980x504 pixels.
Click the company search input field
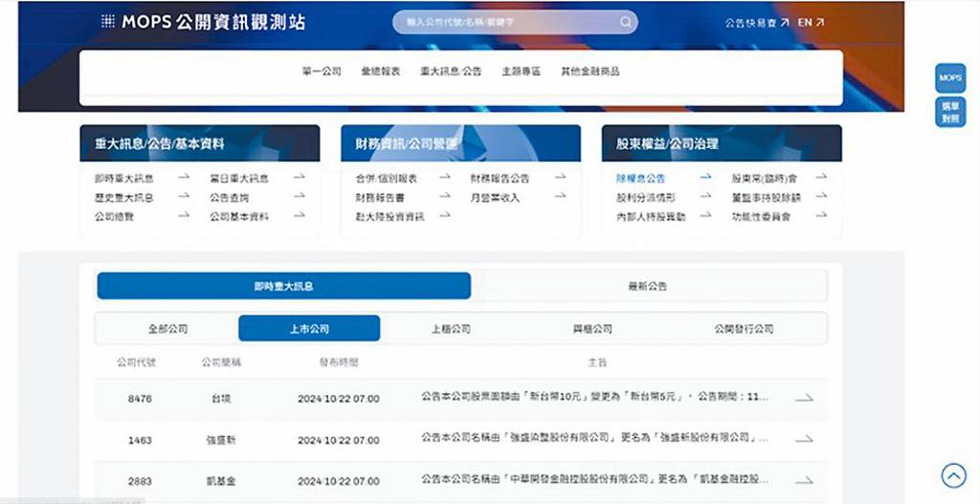coord(515,23)
